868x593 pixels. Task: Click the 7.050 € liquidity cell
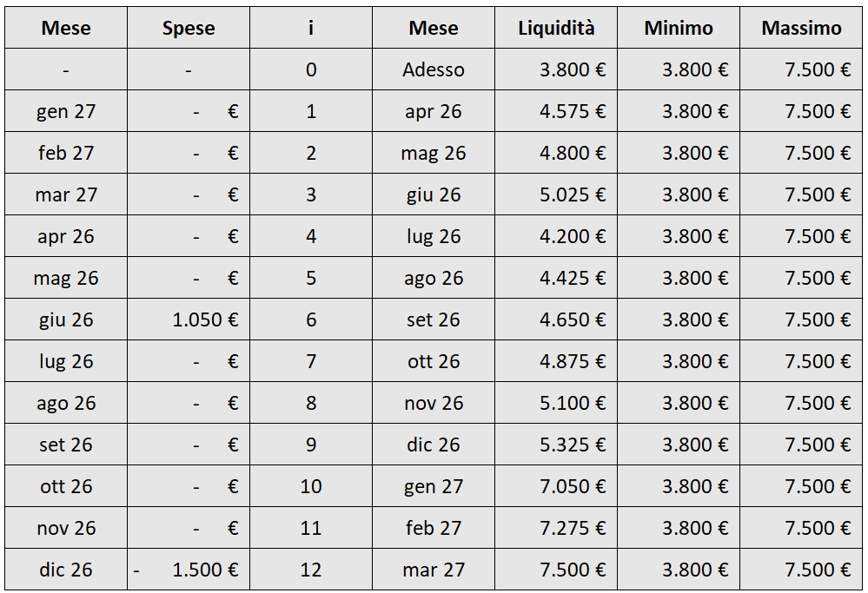572,486
